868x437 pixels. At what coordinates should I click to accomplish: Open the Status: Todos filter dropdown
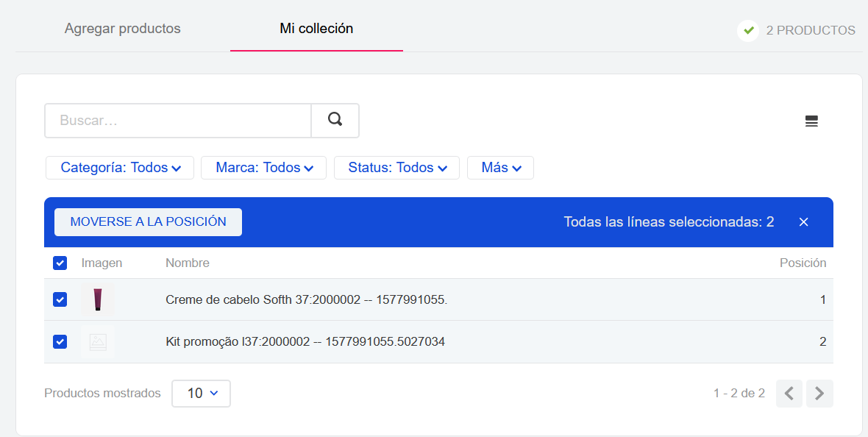pyautogui.click(x=396, y=167)
